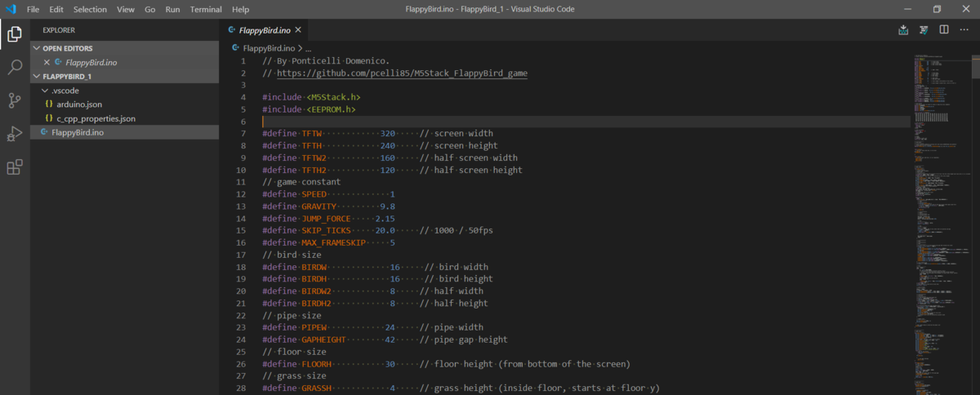Click the '// game constant' comment
The image size is (980, 395).
click(x=301, y=182)
